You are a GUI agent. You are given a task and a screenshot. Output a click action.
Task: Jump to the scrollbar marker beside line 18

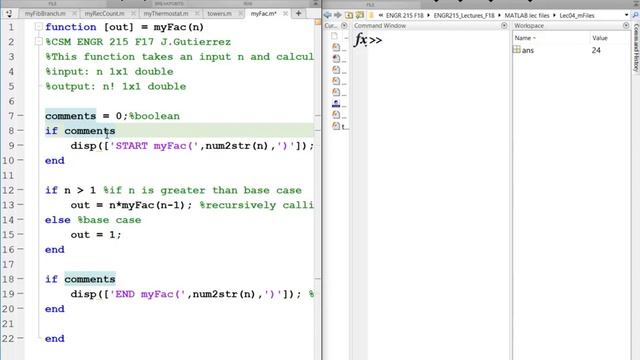point(318,279)
